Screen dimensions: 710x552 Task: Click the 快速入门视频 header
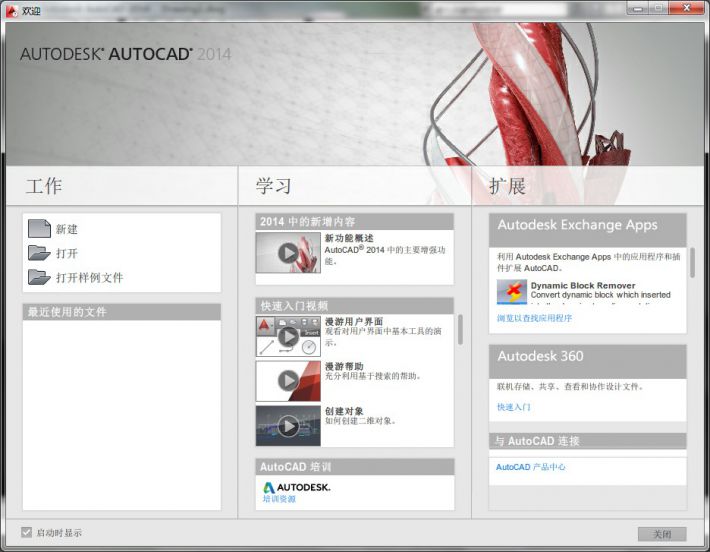355,306
